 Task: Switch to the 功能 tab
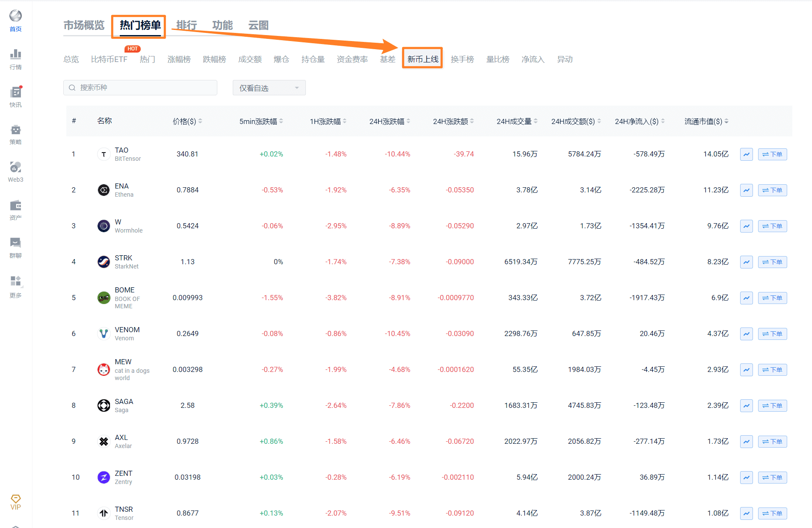pyautogui.click(x=222, y=26)
